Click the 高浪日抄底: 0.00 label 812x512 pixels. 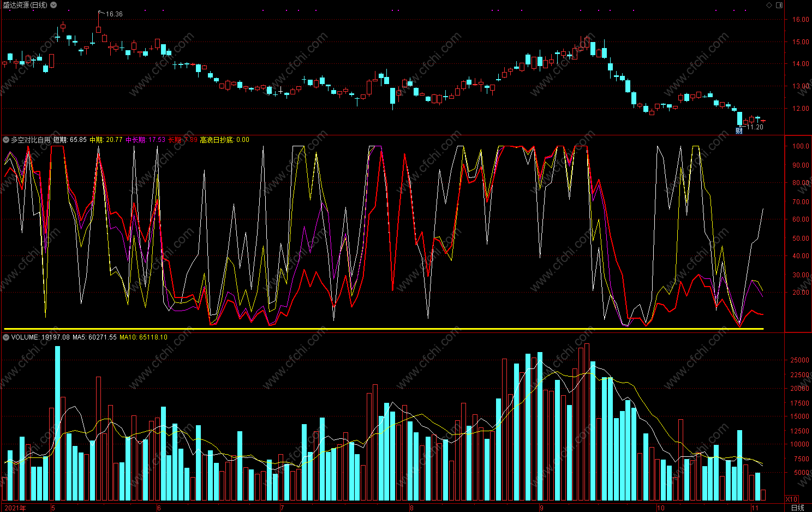click(x=224, y=140)
